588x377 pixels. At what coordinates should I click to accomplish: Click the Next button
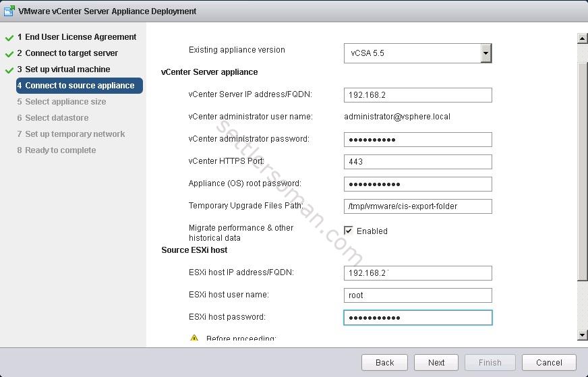coord(436,362)
